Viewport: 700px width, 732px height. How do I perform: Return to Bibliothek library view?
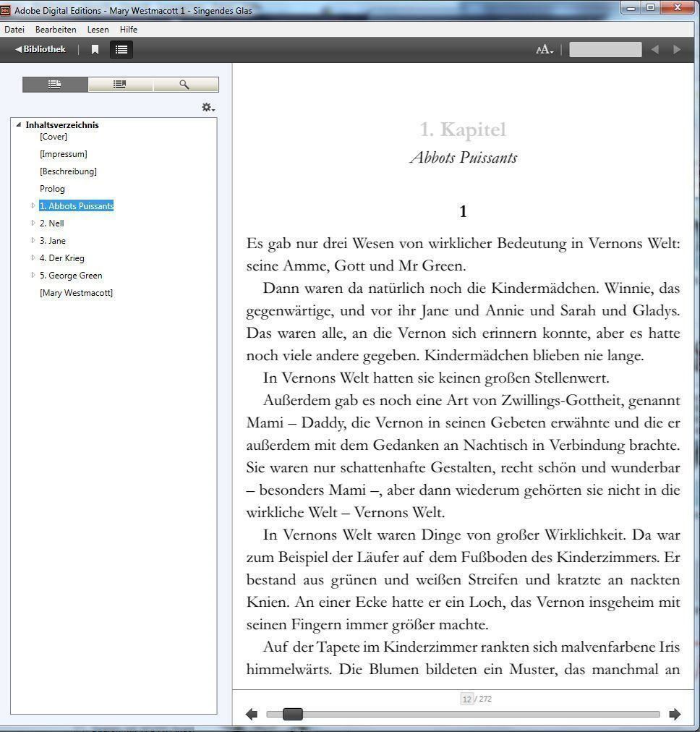coord(40,49)
